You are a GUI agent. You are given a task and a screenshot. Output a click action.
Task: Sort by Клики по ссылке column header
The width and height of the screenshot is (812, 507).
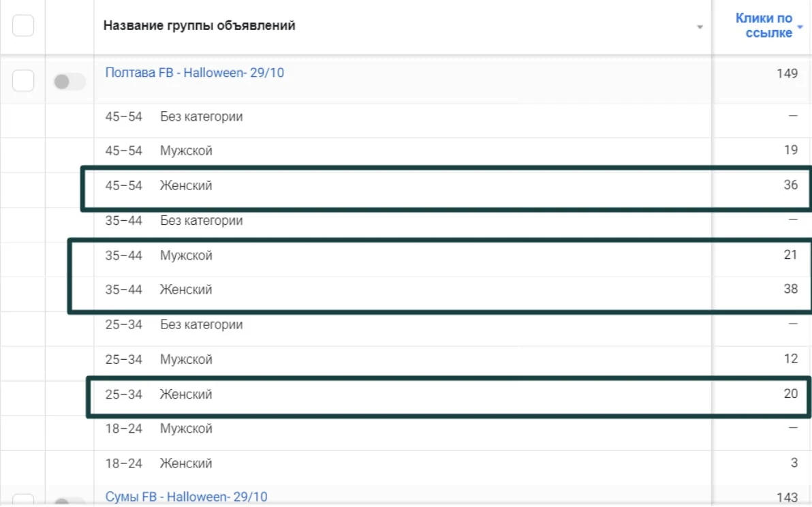[x=764, y=25]
